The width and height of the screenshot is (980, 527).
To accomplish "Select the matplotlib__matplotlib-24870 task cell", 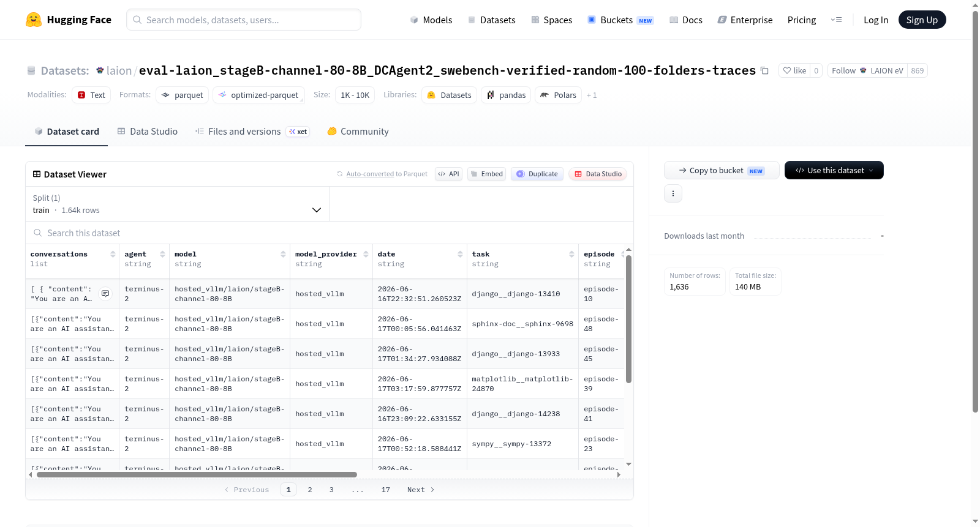I will pos(522,384).
